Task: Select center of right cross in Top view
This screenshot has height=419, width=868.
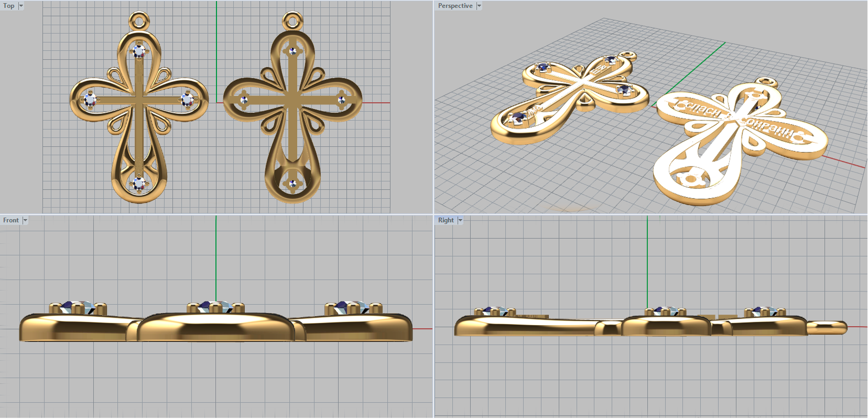Action: (292, 100)
